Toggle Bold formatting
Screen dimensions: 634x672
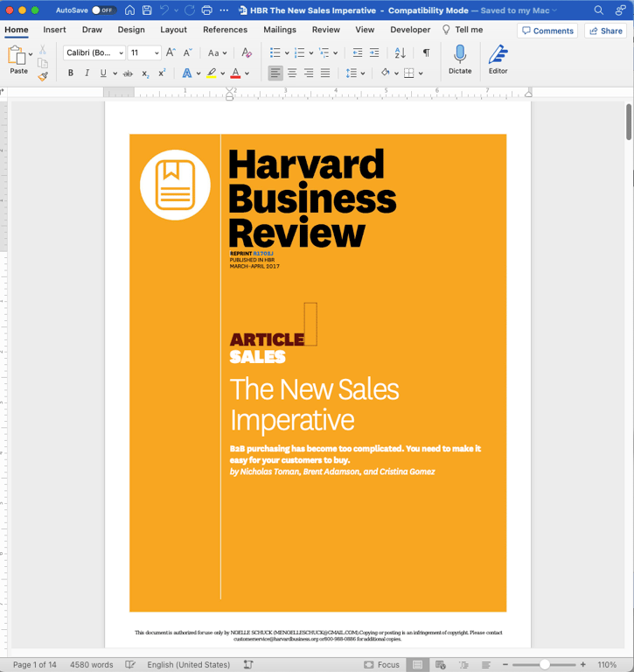pos(71,73)
